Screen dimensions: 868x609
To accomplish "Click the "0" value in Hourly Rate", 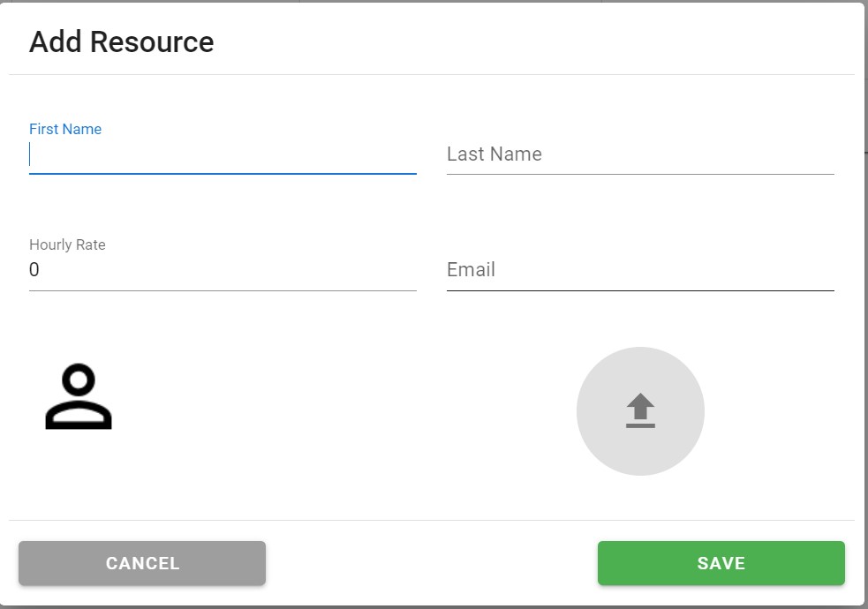I will coord(34,270).
